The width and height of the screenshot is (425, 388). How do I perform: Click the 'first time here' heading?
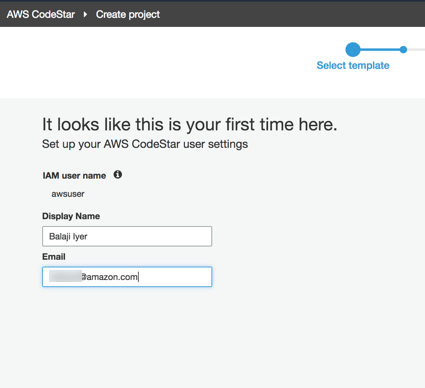point(189,124)
